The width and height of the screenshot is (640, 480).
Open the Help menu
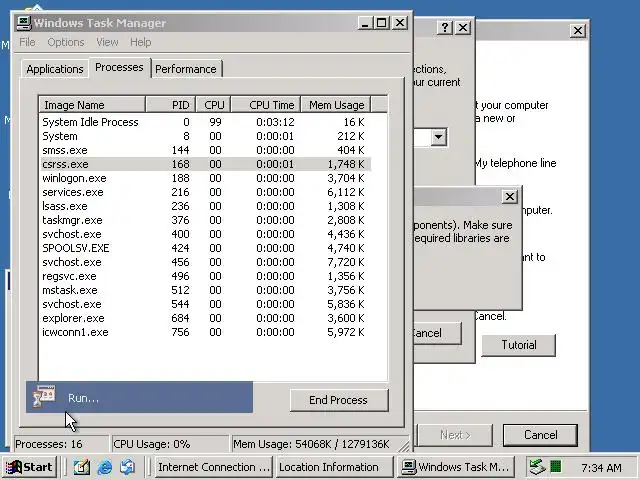[141, 42]
